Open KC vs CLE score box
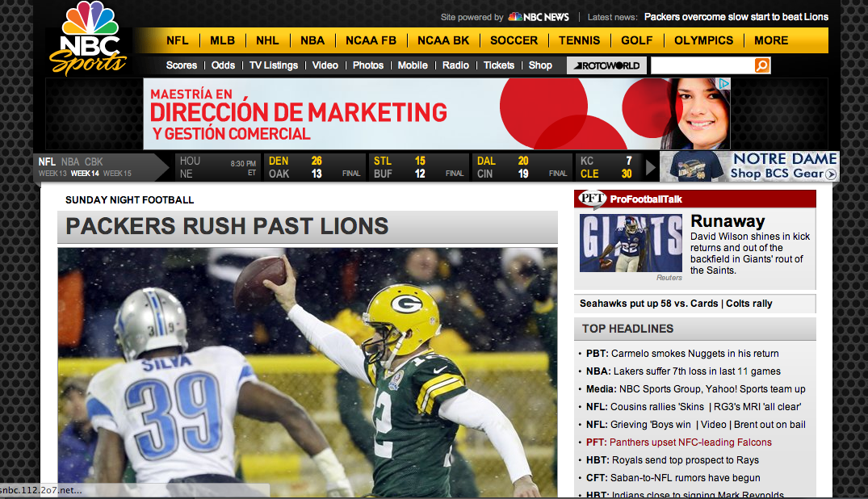This screenshot has width=868, height=499. click(x=608, y=167)
